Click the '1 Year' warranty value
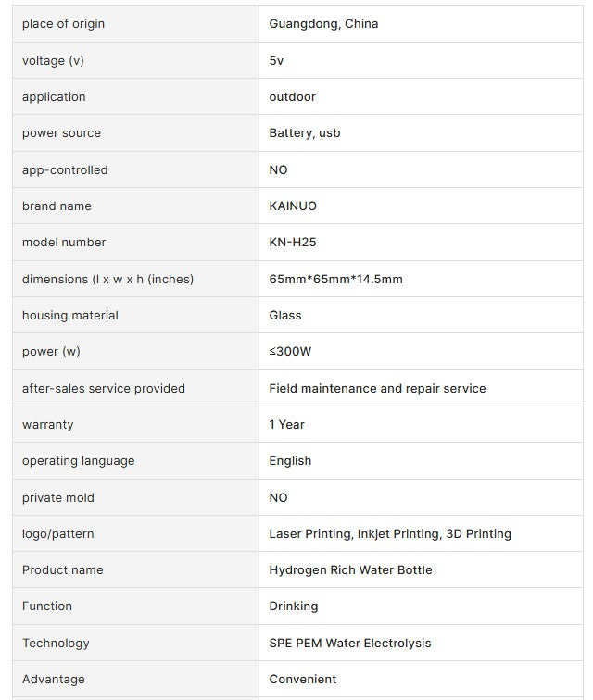Image resolution: width=593 pixels, height=700 pixels. [286, 424]
